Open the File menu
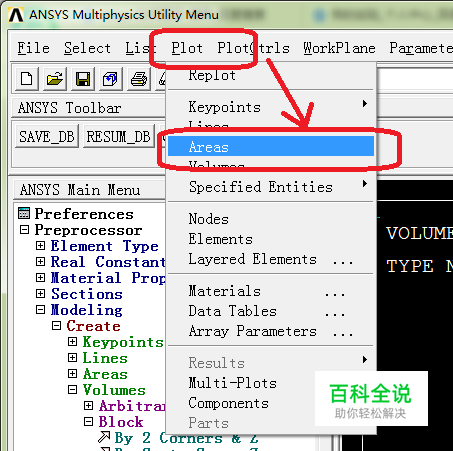The height and width of the screenshot is (451, 453). (33, 48)
